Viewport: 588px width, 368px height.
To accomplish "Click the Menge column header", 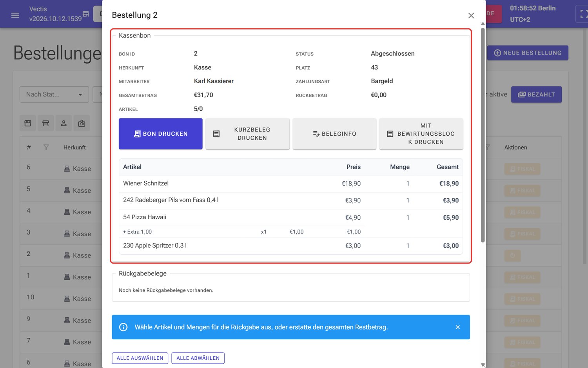I will (399, 167).
